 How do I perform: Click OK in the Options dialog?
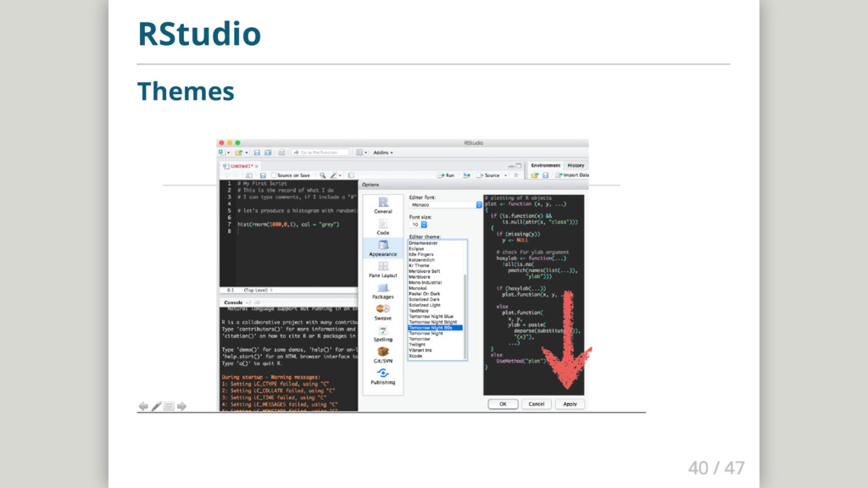point(503,404)
